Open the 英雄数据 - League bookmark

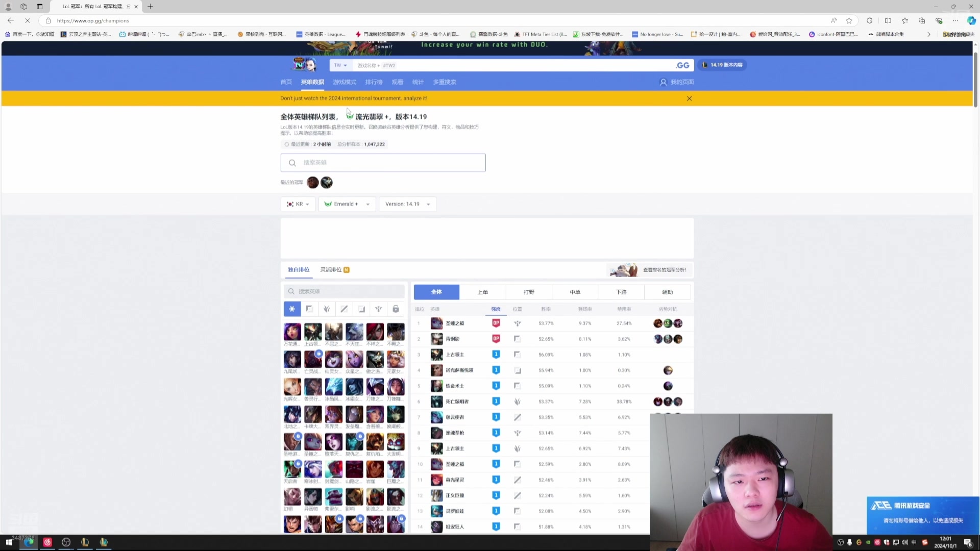pos(321,34)
